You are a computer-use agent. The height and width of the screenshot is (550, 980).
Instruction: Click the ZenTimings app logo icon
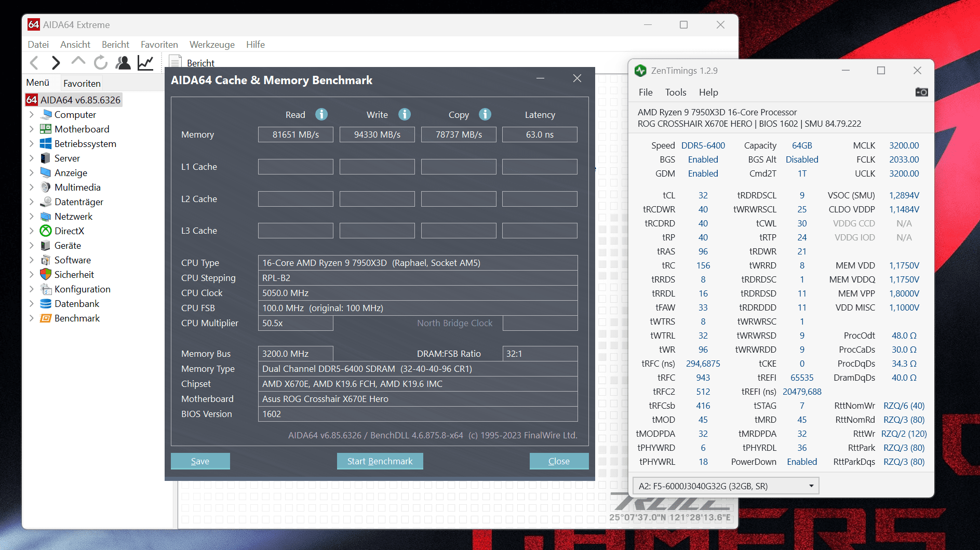tap(640, 71)
